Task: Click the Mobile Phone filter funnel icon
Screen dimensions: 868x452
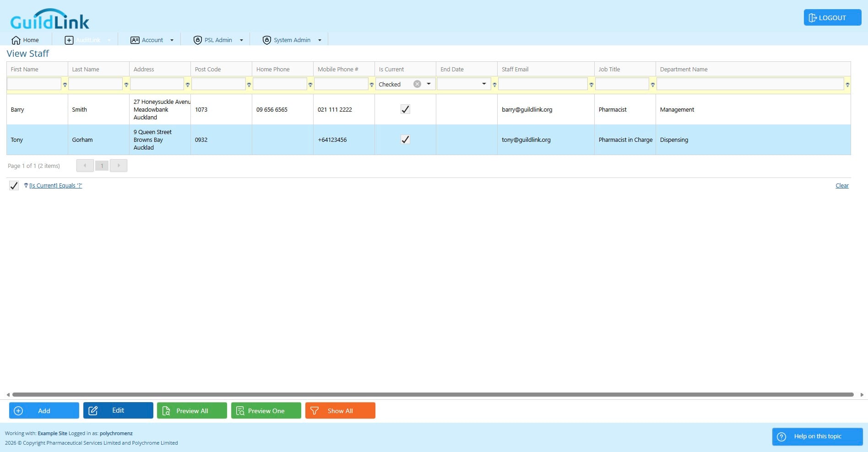Action: pos(372,85)
